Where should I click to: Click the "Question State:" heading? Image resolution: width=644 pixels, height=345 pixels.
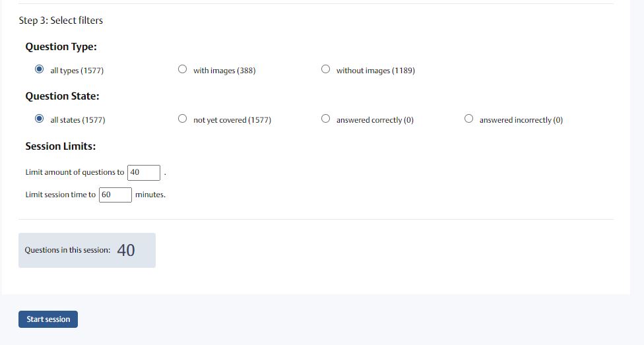(62, 96)
